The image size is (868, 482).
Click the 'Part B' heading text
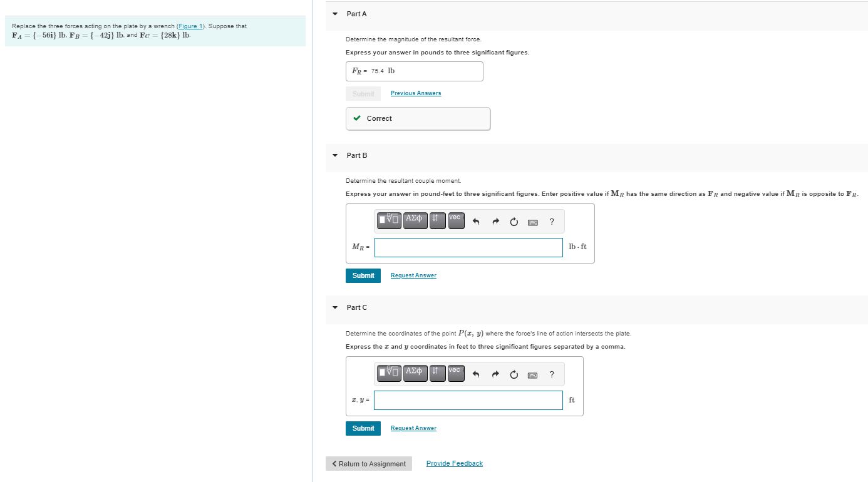pyautogui.click(x=357, y=155)
